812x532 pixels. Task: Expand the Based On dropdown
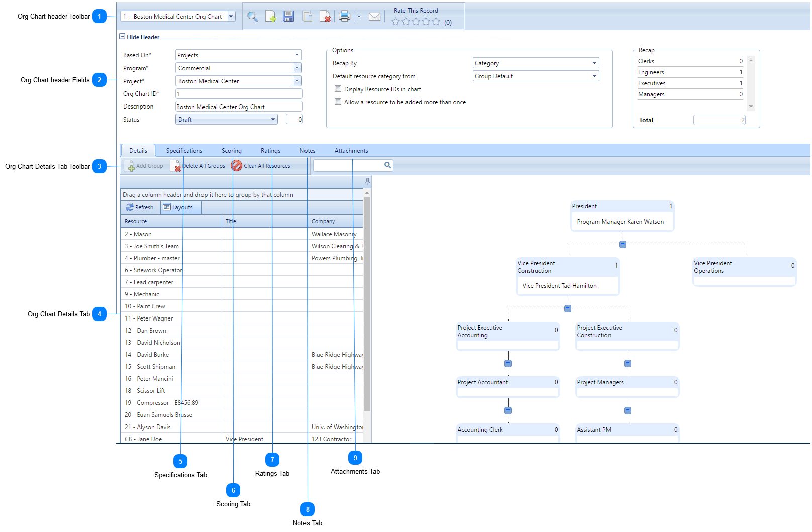(x=297, y=55)
